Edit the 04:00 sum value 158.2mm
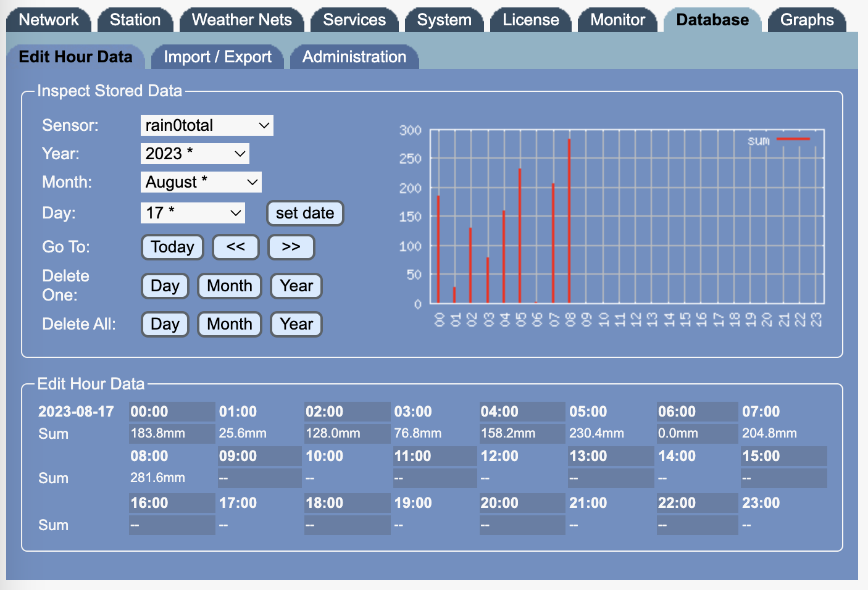Screen dimensions: 868x590 [522, 433]
